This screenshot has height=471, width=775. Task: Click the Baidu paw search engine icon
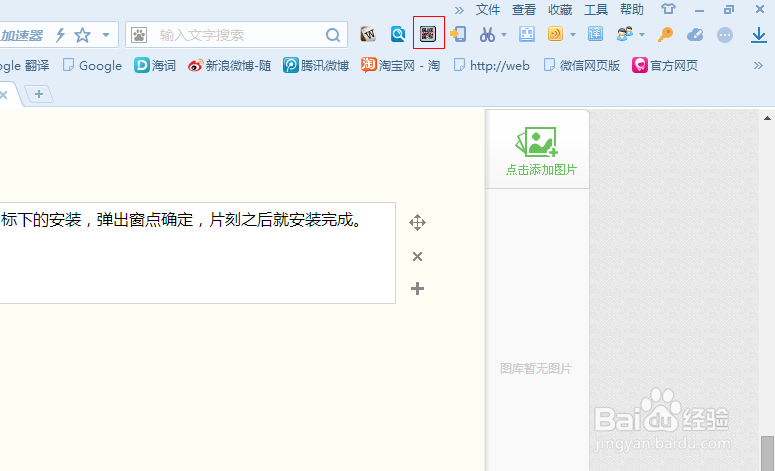point(138,35)
